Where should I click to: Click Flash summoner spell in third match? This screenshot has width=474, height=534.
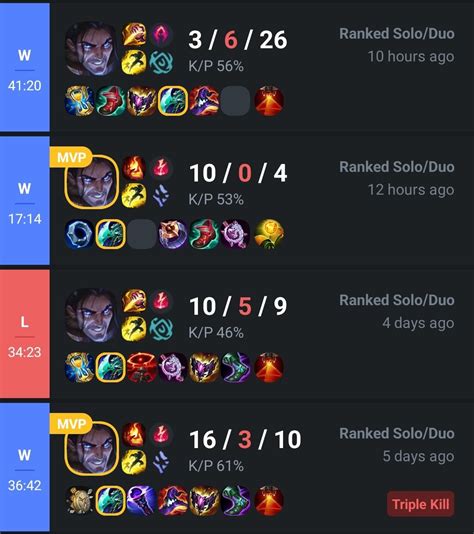tap(134, 328)
